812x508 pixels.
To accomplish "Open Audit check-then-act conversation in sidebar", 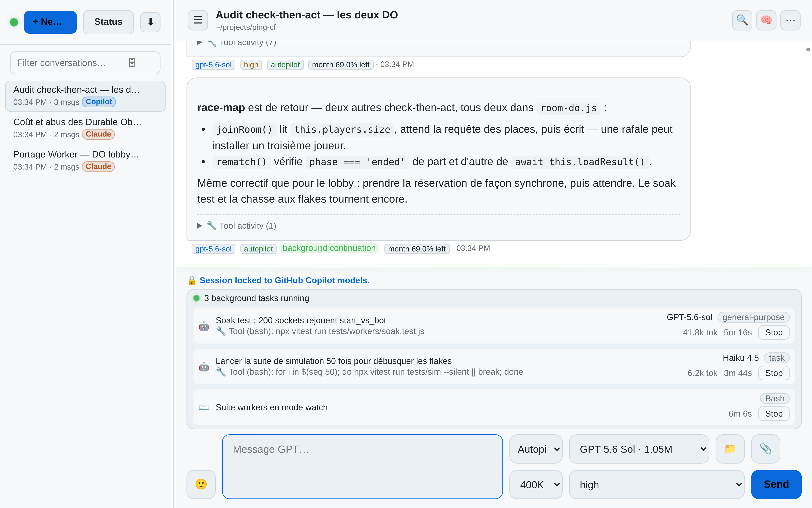I will click(x=85, y=96).
